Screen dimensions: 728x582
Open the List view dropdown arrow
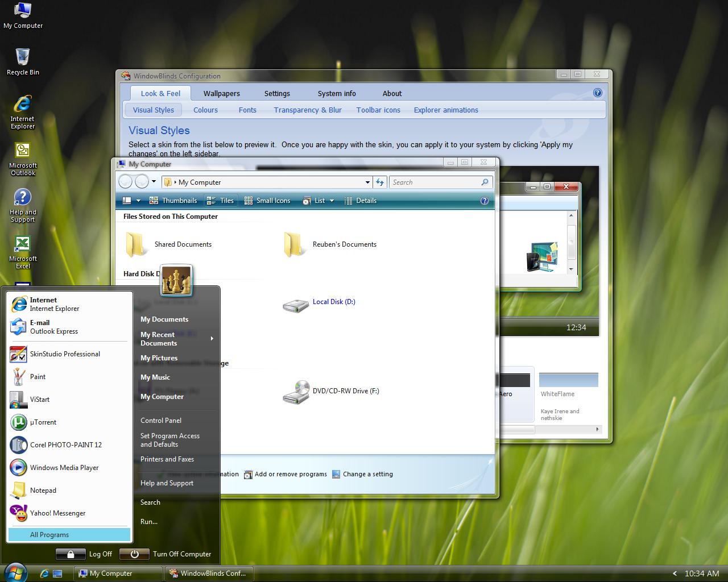[x=332, y=201]
